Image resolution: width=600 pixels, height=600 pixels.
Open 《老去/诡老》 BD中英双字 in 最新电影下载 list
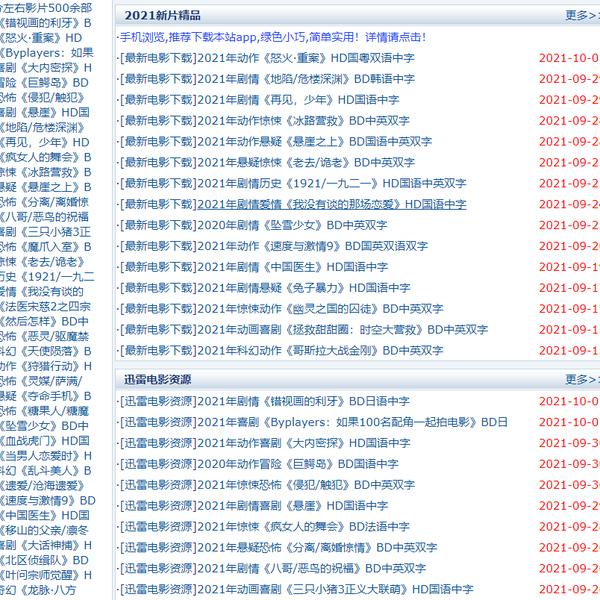pos(306,163)
